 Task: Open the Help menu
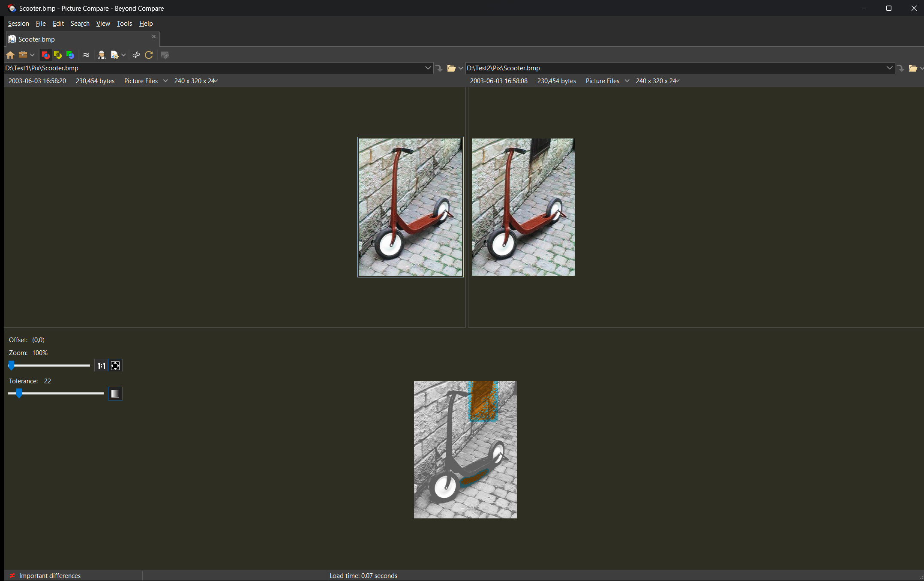tap(146, 24)
